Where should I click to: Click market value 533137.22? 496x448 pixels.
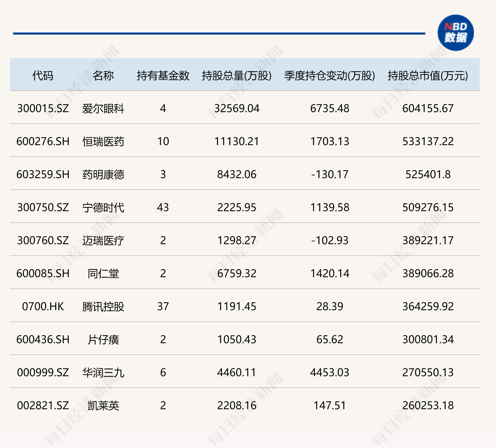click(x=428, y=141)
